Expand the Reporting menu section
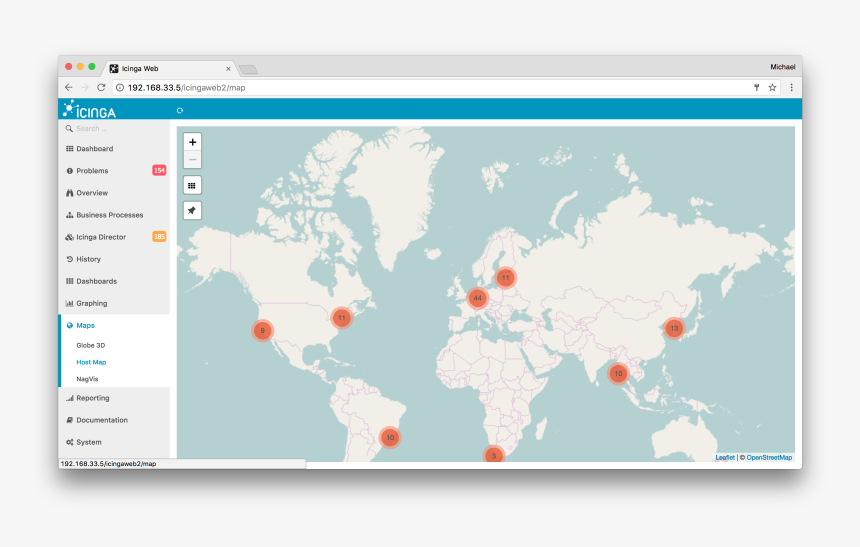Image resolution: width=860 pixels, height=547 pixels. point(92,398)
